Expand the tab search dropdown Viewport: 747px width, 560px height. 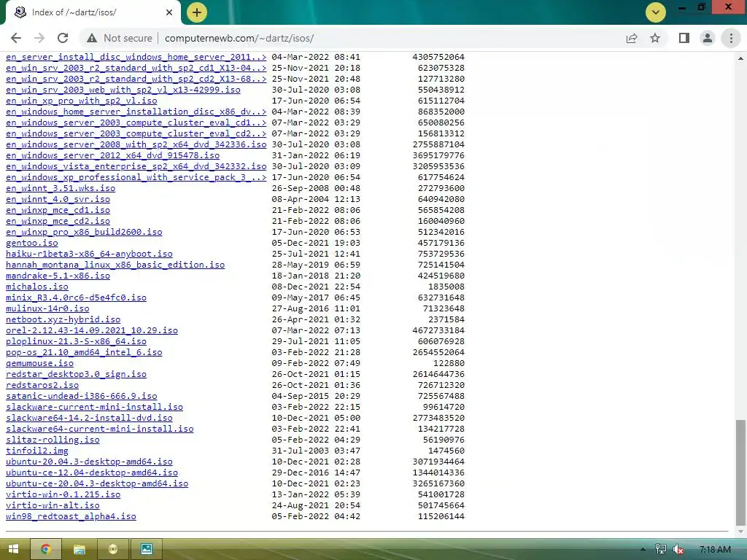656,12
